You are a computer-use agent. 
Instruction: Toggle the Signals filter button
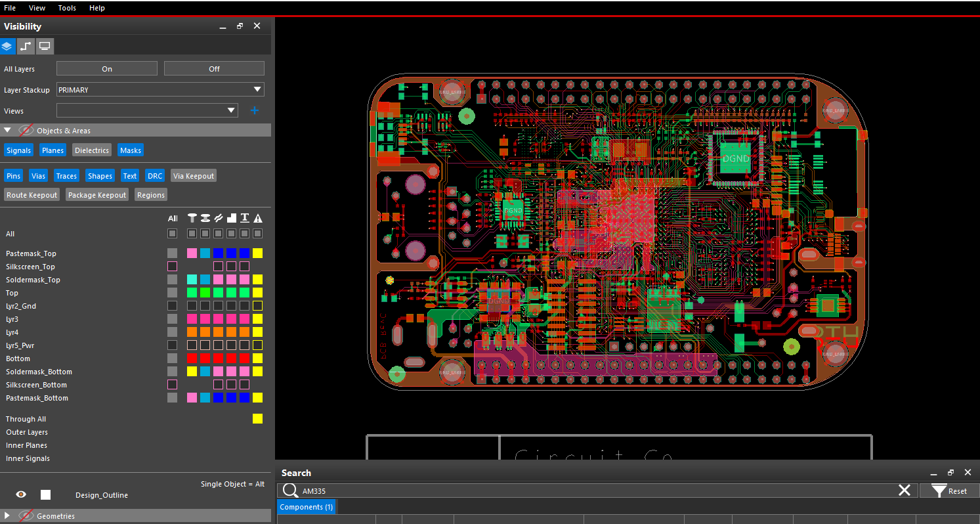click(18, 150)
